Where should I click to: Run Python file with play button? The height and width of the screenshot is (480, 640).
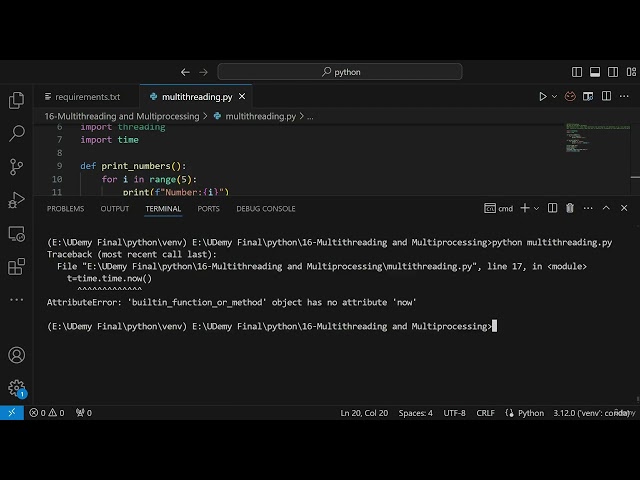click(x=542, y=96)
